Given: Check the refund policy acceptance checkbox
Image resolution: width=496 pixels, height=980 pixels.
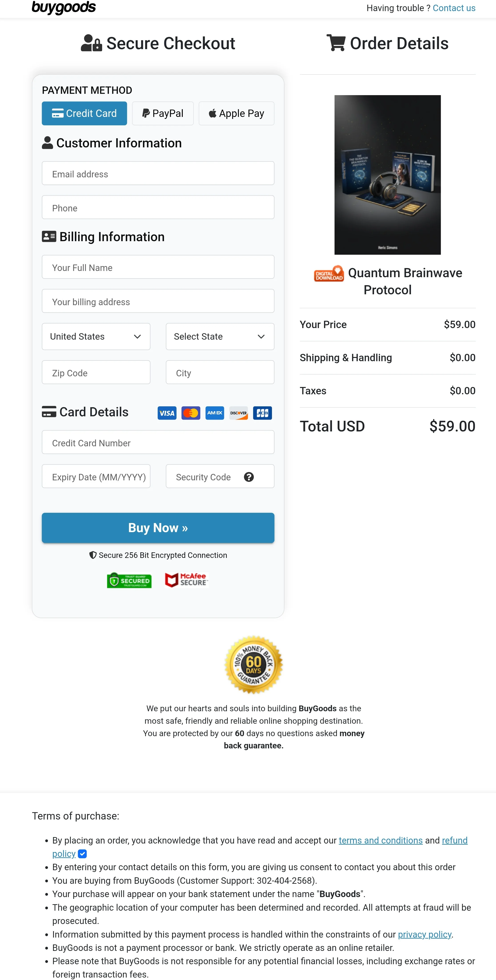Looking at the screenshot, I should click(x=82, y=854).
